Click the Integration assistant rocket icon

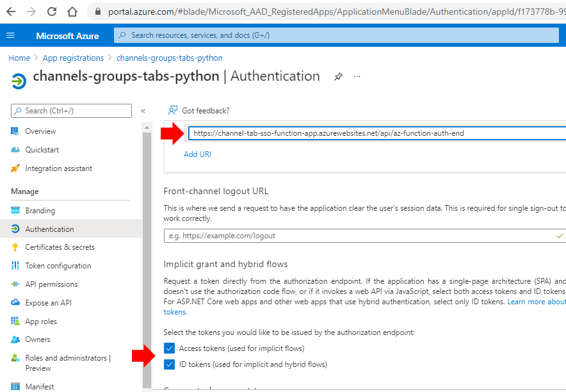[15, 168]
